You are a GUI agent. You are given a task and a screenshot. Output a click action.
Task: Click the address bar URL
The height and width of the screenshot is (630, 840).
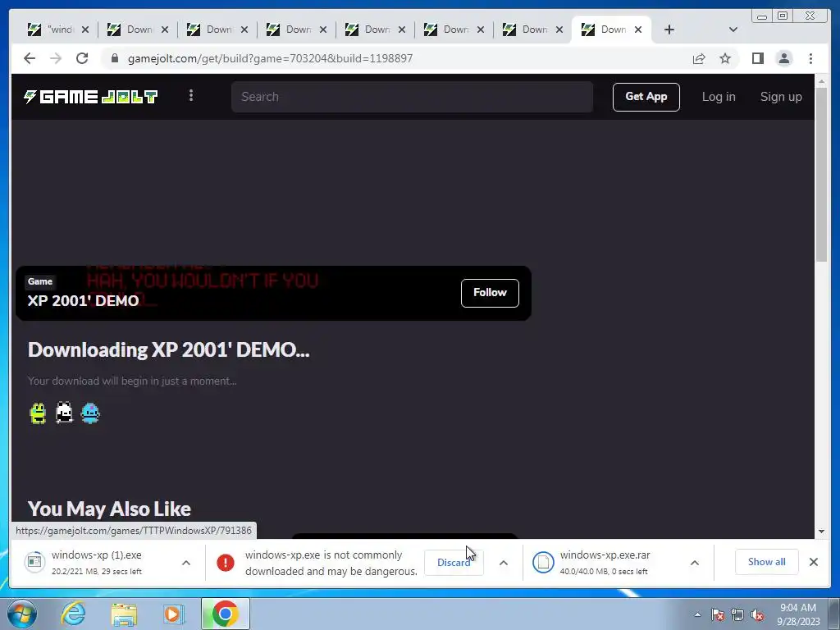pyautogui.click(x=270, y=58)
